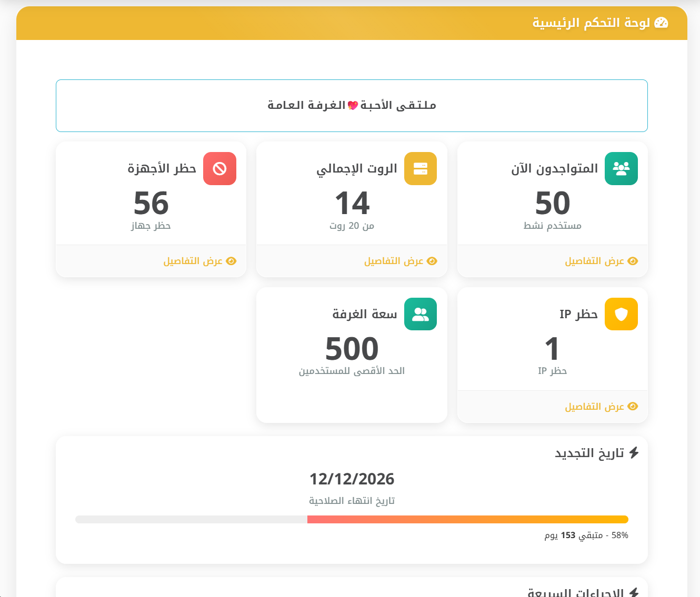Image resolution: width=700 pixels, height=597 pixels.
Task: Click the حظر الأجهزة card title
Action: [162, 169]
